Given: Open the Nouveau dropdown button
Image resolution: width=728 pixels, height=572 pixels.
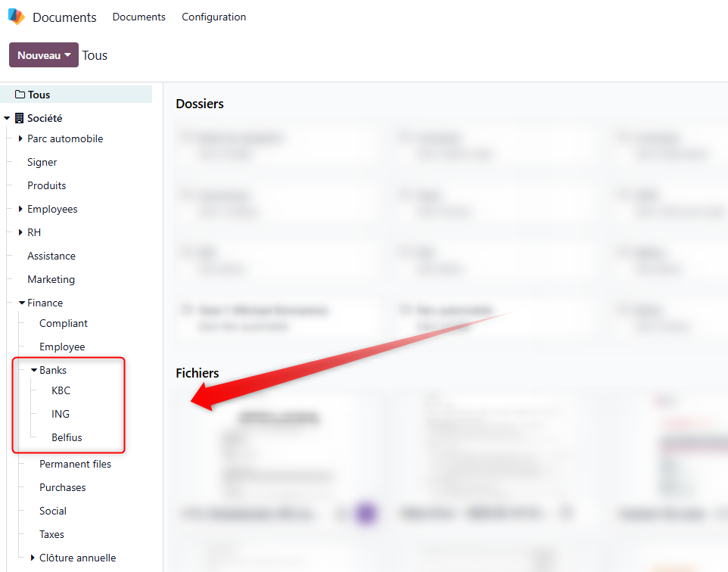Looking at the screenshot, I should coord(44,55).
